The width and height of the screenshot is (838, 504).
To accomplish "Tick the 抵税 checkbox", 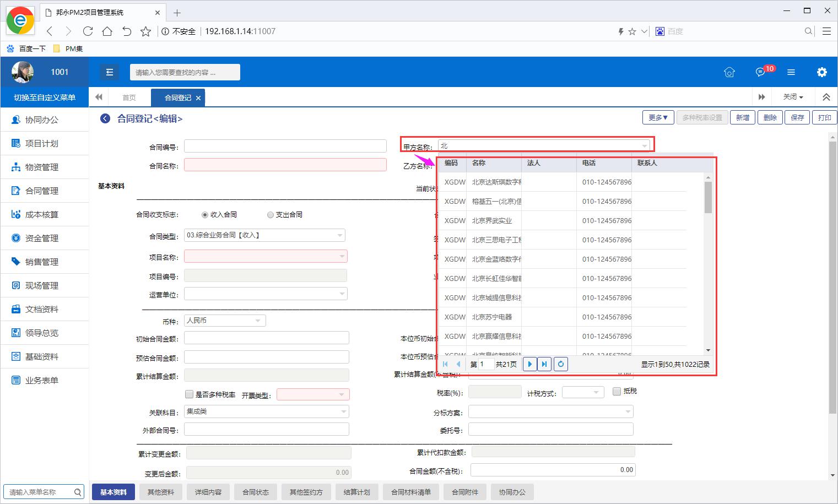I will coord(617,391).
